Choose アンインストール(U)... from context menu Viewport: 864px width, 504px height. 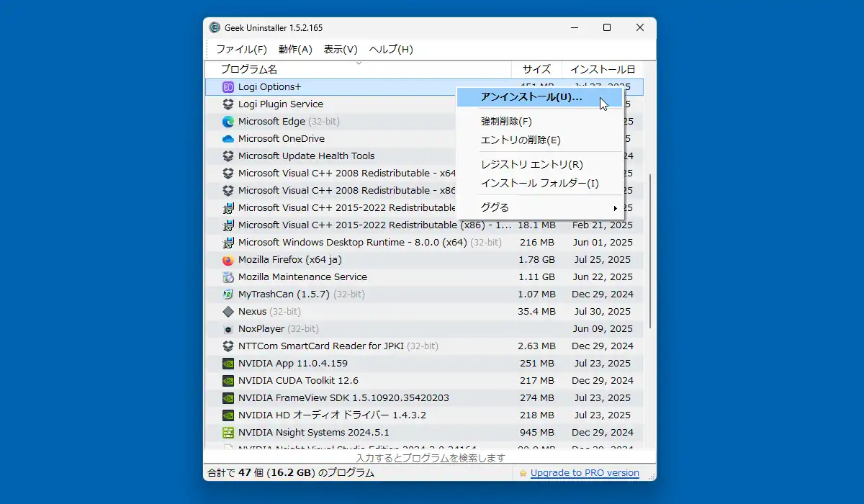[x=540, y=97]
